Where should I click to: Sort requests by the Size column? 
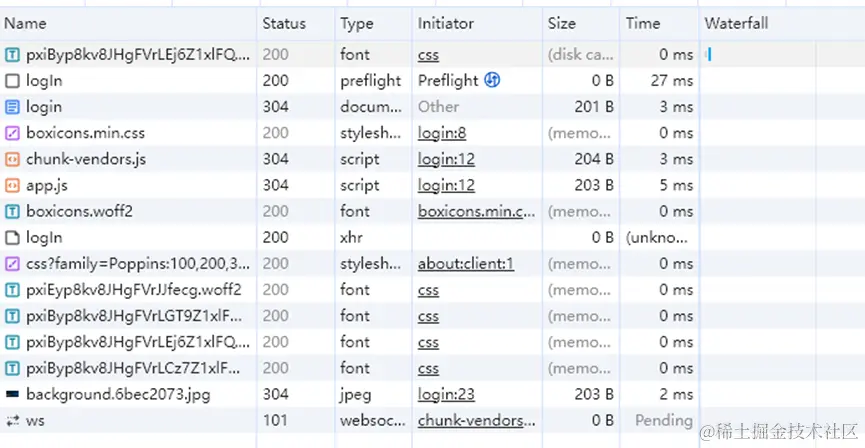pyautogui.click(x=561, y=23)
